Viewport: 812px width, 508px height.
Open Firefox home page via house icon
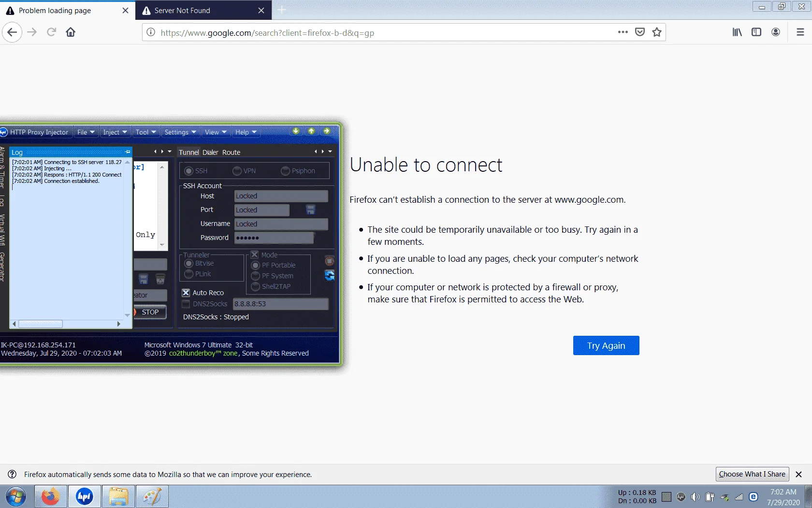pos(71,32)
